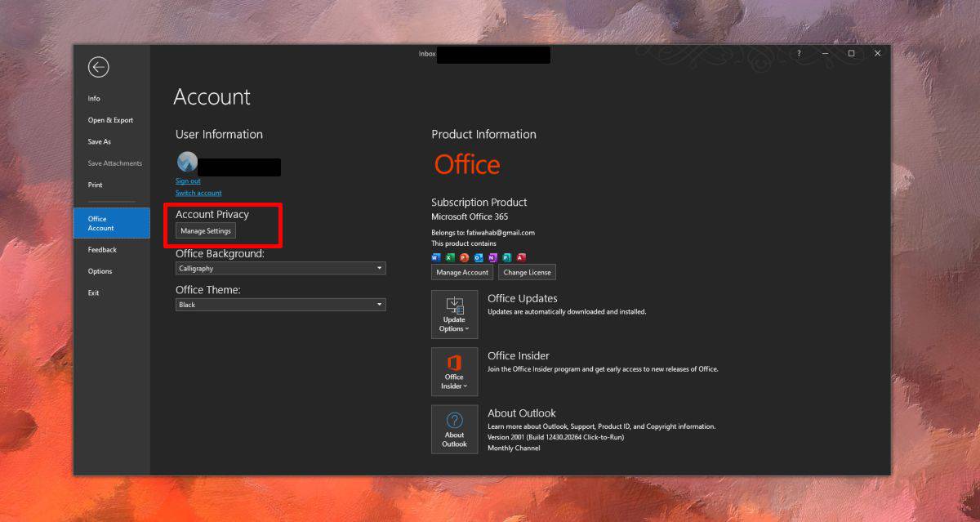The image size is (980, 522).
Task: Open Update Options menu
Action: click(455, 315)
